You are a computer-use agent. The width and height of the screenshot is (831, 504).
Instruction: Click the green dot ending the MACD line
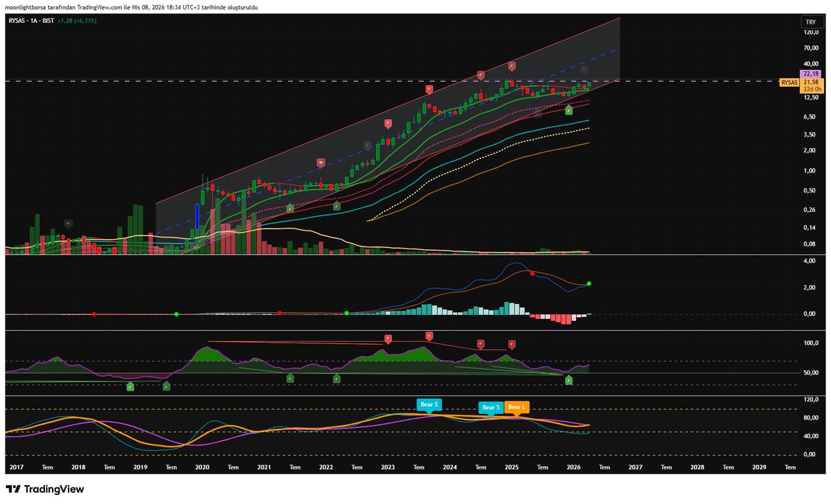tap(589, 284)
